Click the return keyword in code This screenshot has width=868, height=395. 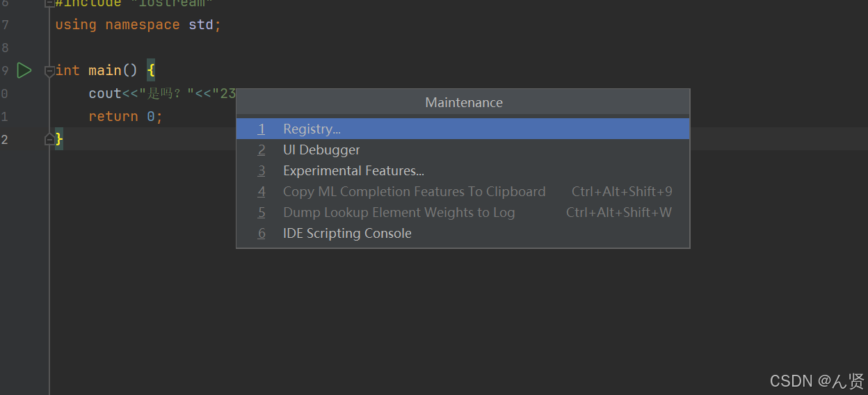(113, 116)
